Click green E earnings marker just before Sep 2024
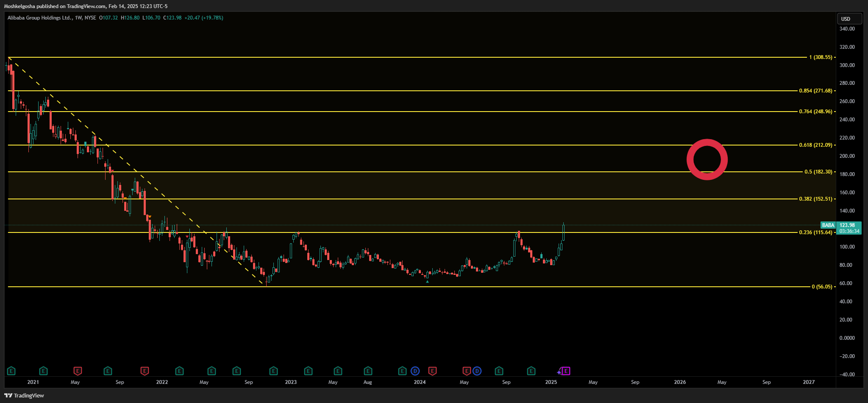This screenshot has height=403, width=868. coord(499,371)
